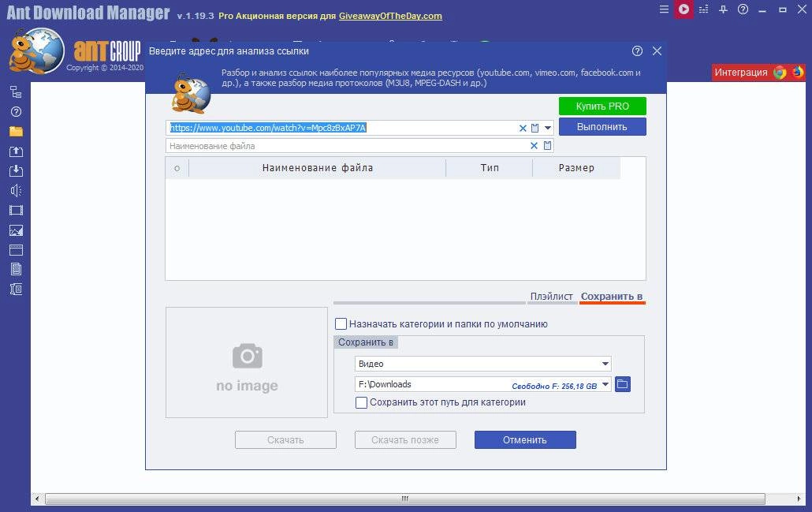
Task: Select the audio speaker sidebar category
Action: [16, 191]
